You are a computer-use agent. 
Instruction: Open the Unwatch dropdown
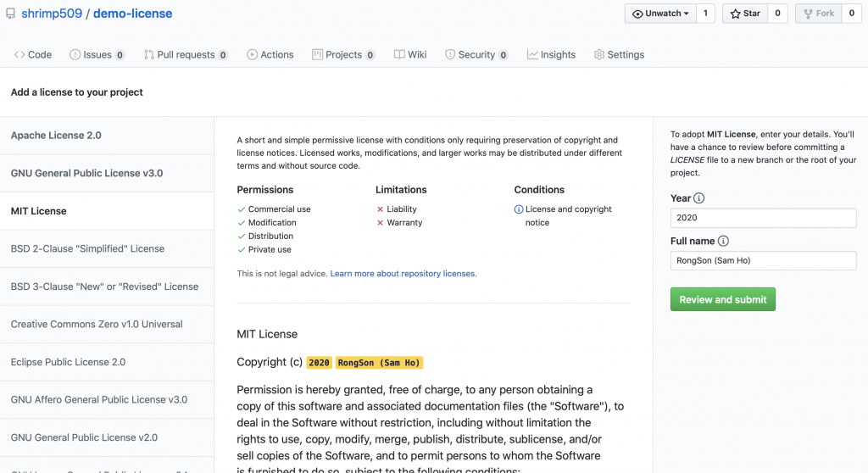pos(661,14)
